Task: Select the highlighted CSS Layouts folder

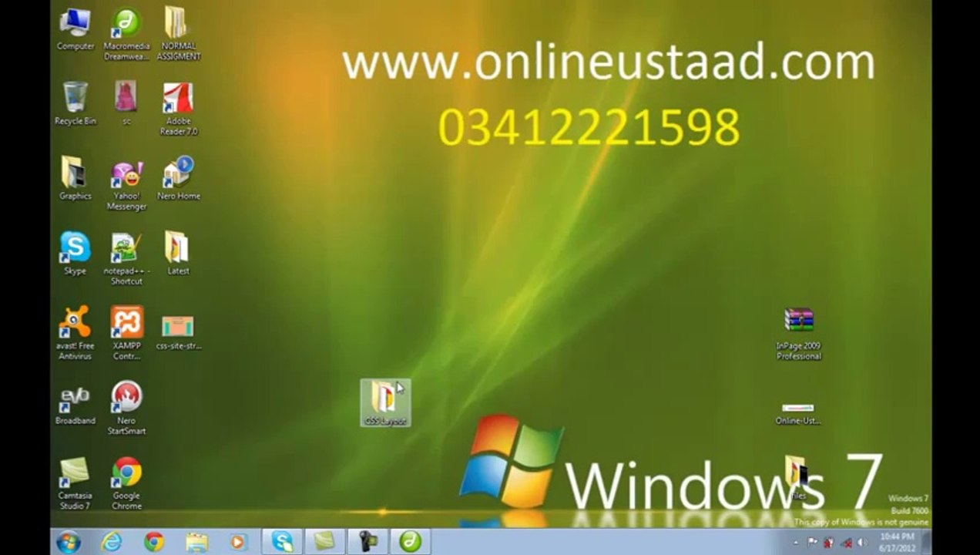Action: click(x=386, y=402)
